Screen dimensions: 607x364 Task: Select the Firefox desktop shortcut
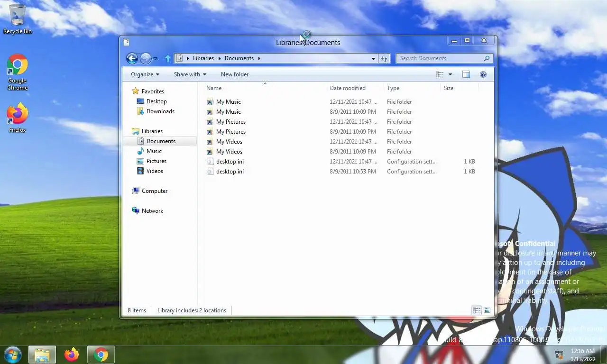click(x=18, y=118)
